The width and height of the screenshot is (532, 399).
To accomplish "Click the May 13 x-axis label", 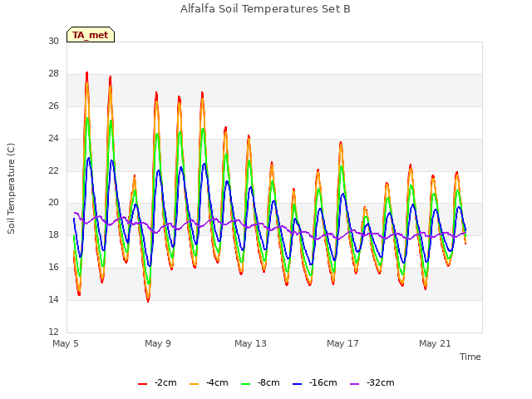I will pos(250,343).
